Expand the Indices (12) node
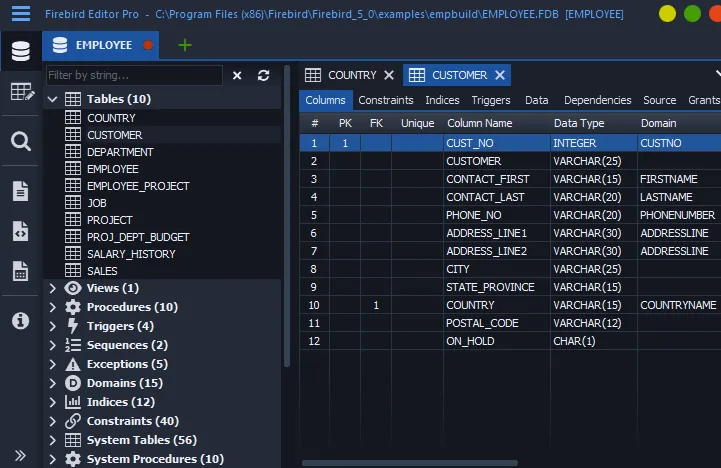 point(52,402)
